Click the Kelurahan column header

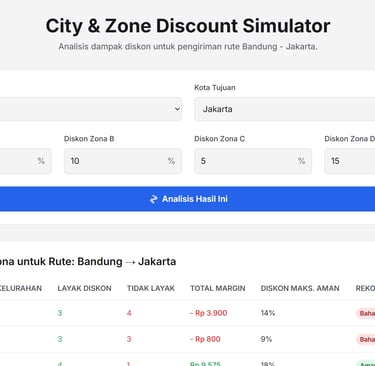pos(21,288)
